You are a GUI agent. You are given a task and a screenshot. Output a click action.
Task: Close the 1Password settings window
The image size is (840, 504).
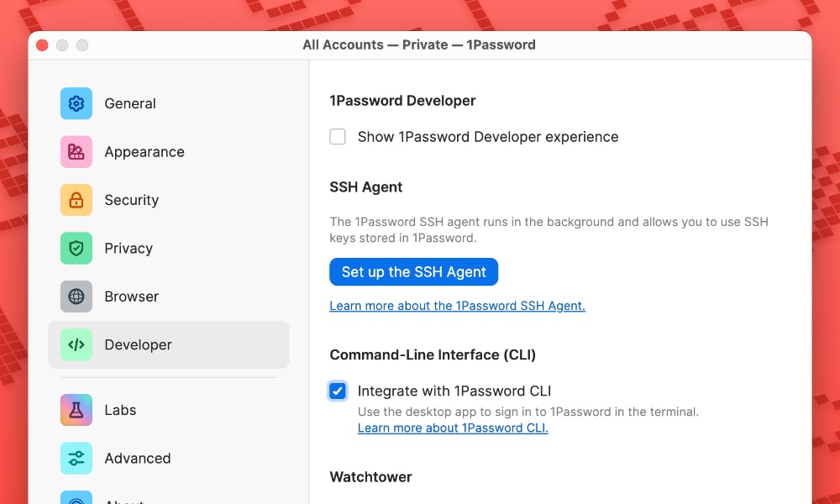click(42, 45)
